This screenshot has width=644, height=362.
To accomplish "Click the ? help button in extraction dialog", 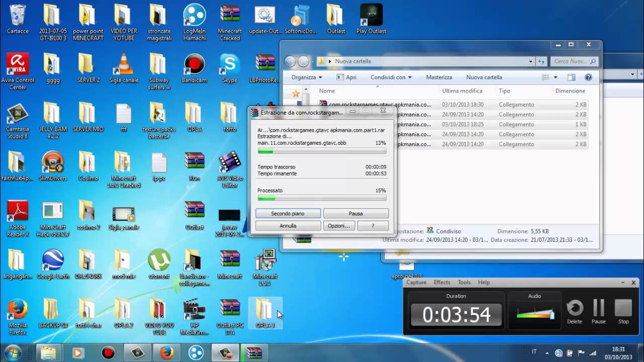I will 373,226.
